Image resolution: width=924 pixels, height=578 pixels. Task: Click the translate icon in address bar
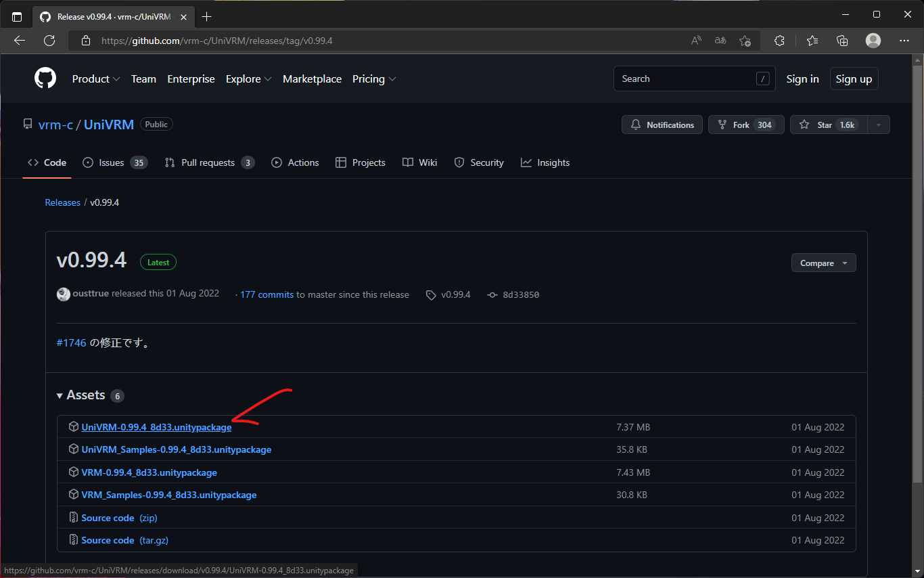tap(720, 41)
